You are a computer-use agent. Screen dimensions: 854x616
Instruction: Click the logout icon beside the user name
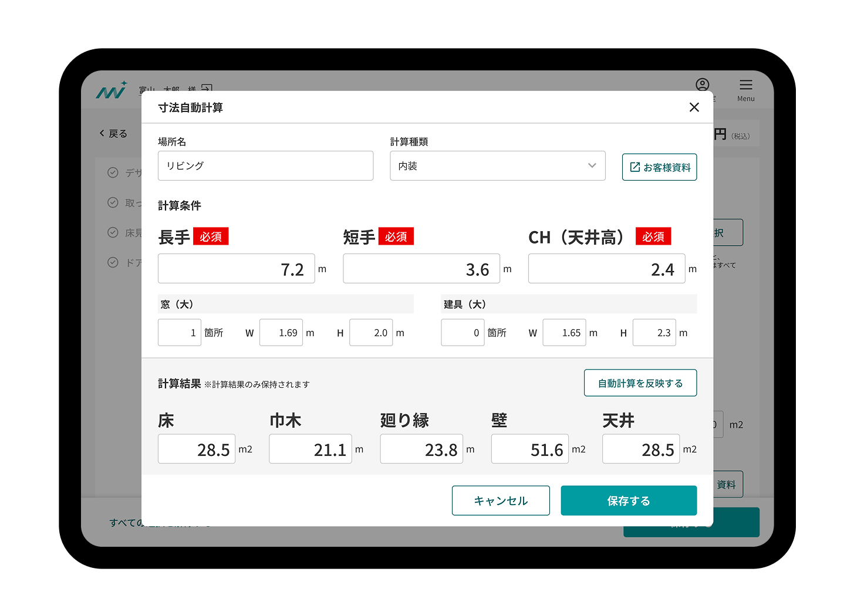(x=207, y=87)
